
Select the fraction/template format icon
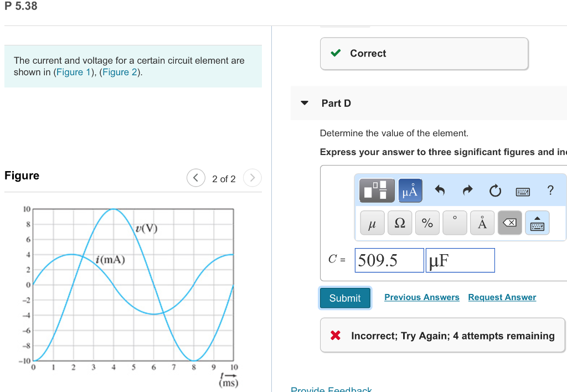coord(377,190)
